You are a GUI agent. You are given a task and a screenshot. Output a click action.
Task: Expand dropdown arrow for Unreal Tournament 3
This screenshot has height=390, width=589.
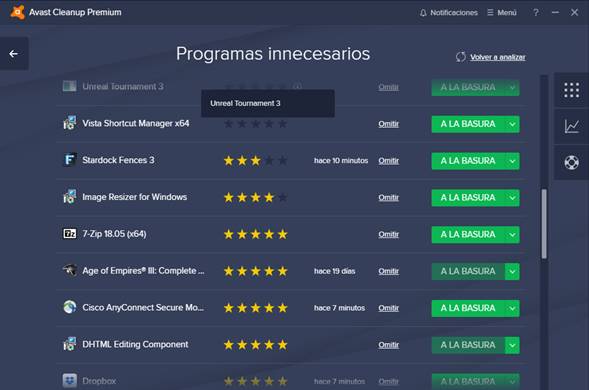pyautogui.click(x=512, y=88)
